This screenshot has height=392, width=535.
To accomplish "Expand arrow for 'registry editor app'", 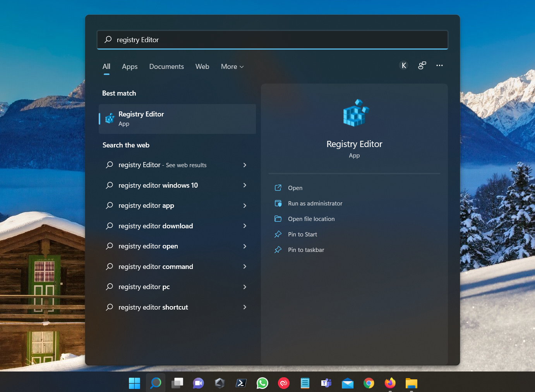I will coord(245,205).
